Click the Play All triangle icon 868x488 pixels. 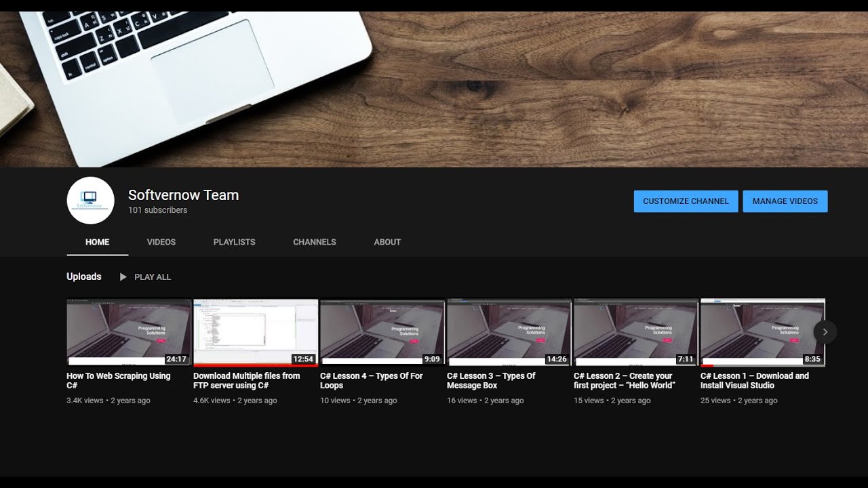click(x=123, y=277)
